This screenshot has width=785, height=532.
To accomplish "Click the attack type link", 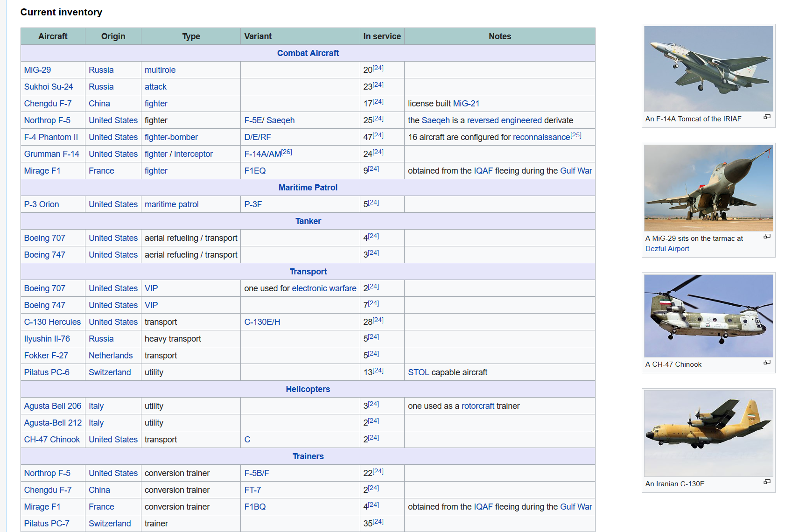I will pos(155,87).
